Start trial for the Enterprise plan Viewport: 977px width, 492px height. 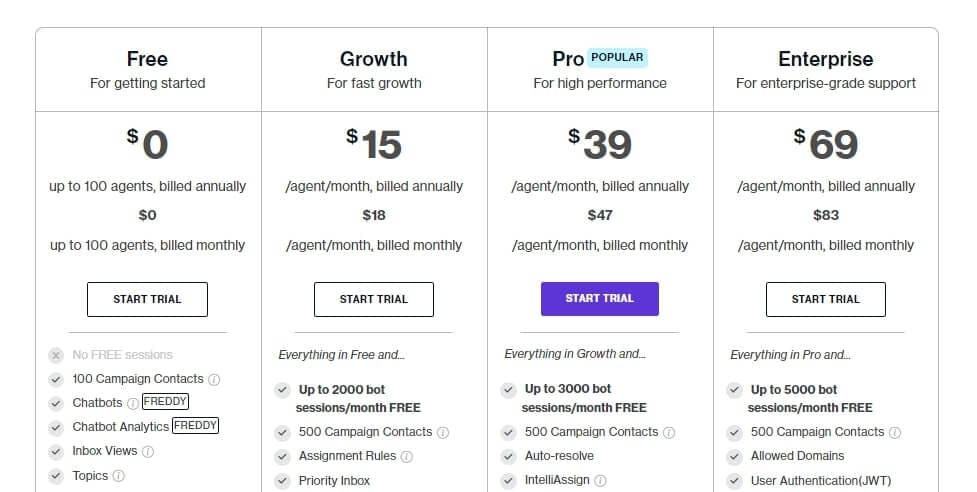(x=826, y=300)
